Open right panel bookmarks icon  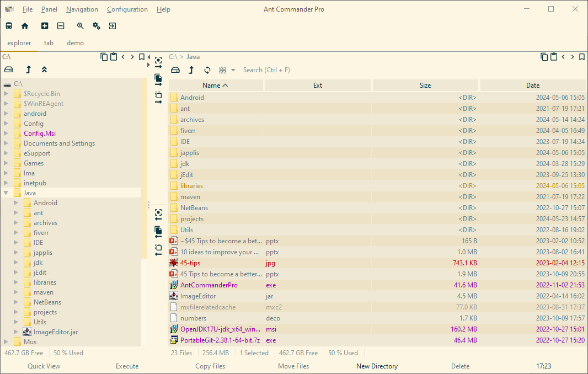click(x=582, y=57)
